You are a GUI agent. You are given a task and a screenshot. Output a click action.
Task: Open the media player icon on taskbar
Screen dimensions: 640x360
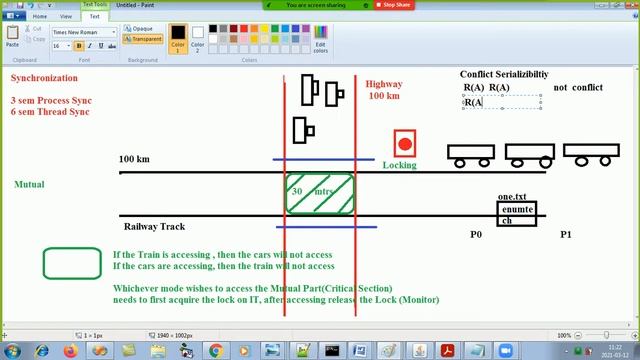tap(244, 351)
